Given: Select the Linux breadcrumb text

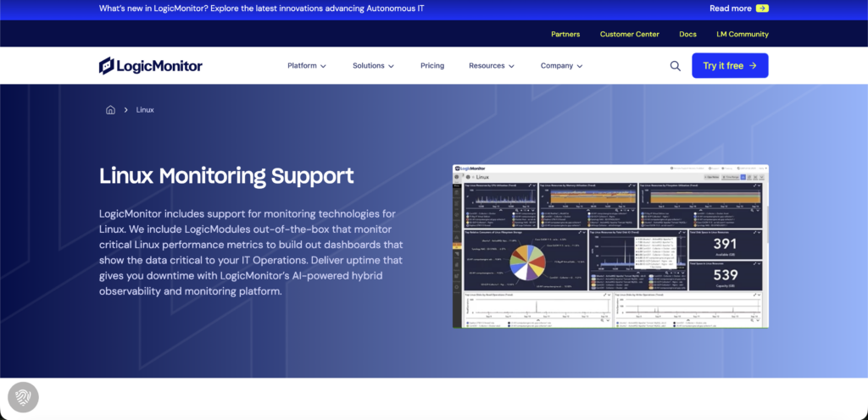Looking at the screenshot, I should coord(145,110).
